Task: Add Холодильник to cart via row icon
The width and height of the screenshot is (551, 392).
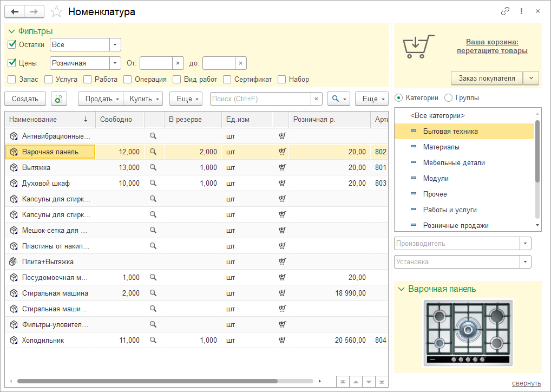Action: click(x=282, y=341)
